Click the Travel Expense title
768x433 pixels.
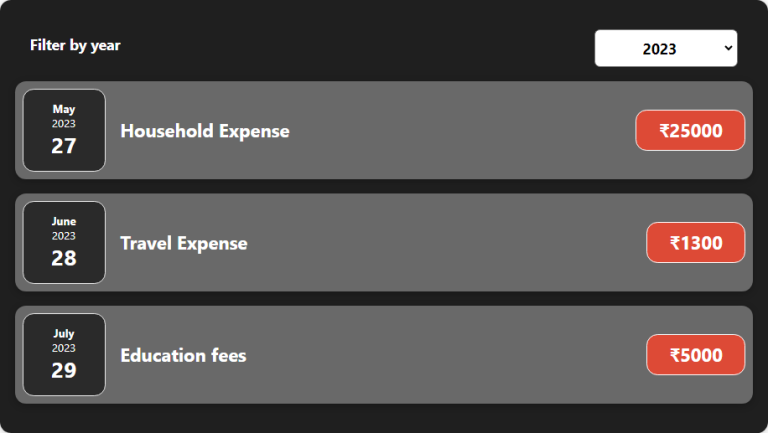184,243
